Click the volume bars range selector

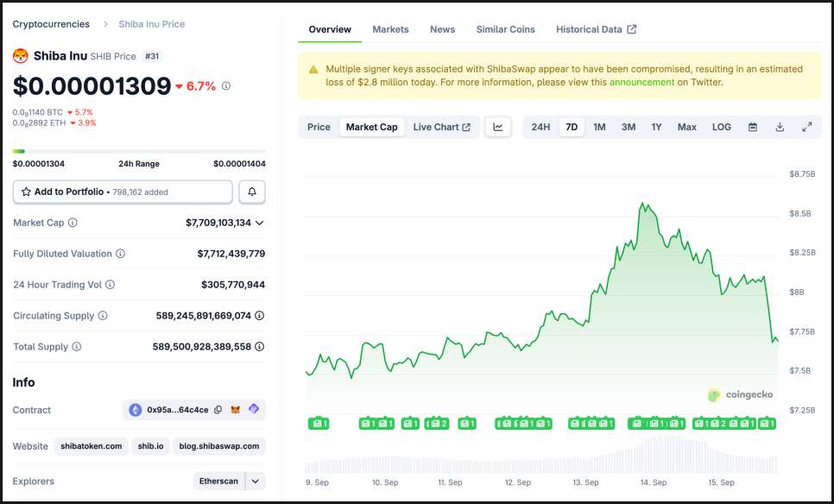[541, 455]
